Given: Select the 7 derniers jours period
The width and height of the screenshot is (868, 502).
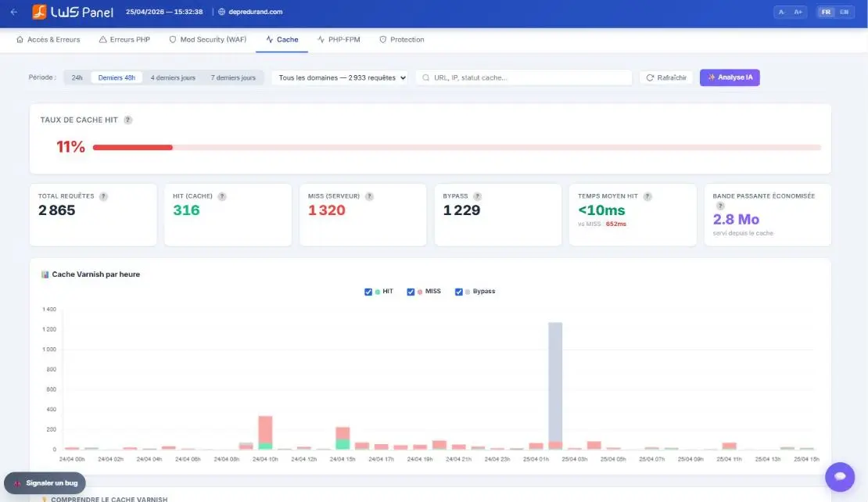Looking at the screenshot, I should [233, 77].
